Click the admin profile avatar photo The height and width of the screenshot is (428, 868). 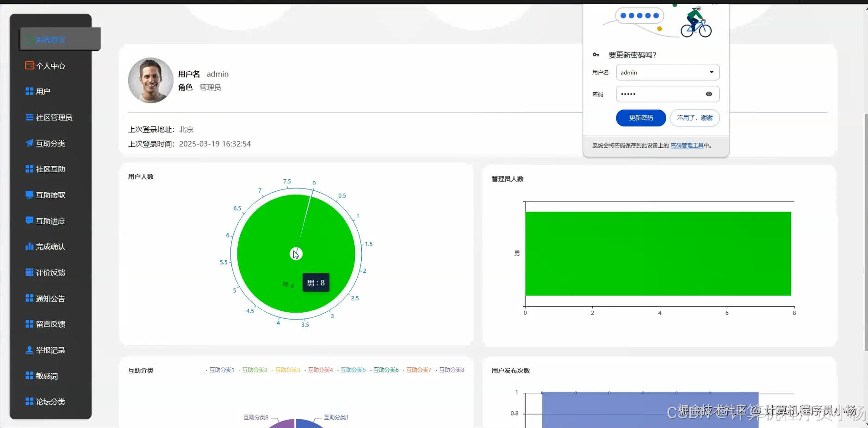point(151,80)
